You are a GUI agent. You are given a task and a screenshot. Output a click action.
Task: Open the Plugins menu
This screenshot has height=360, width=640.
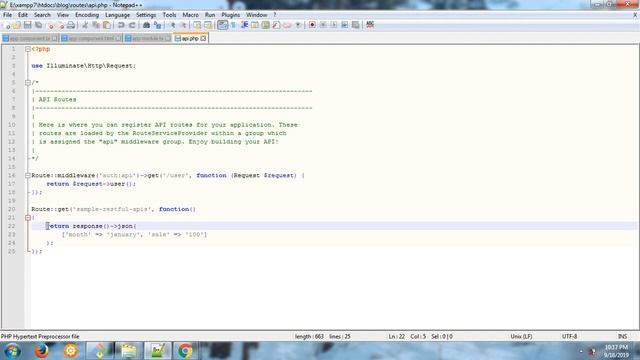pyautogui.click(x=231, y=15)
